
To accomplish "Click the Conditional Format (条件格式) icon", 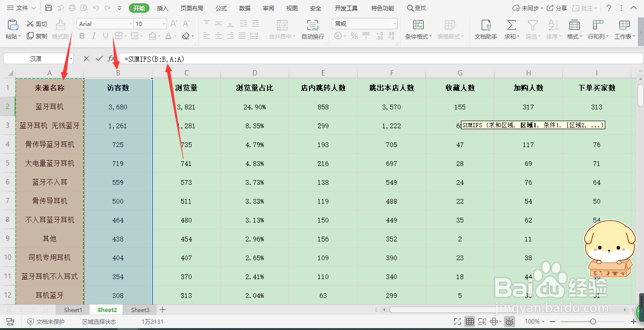I will point(418,25).
